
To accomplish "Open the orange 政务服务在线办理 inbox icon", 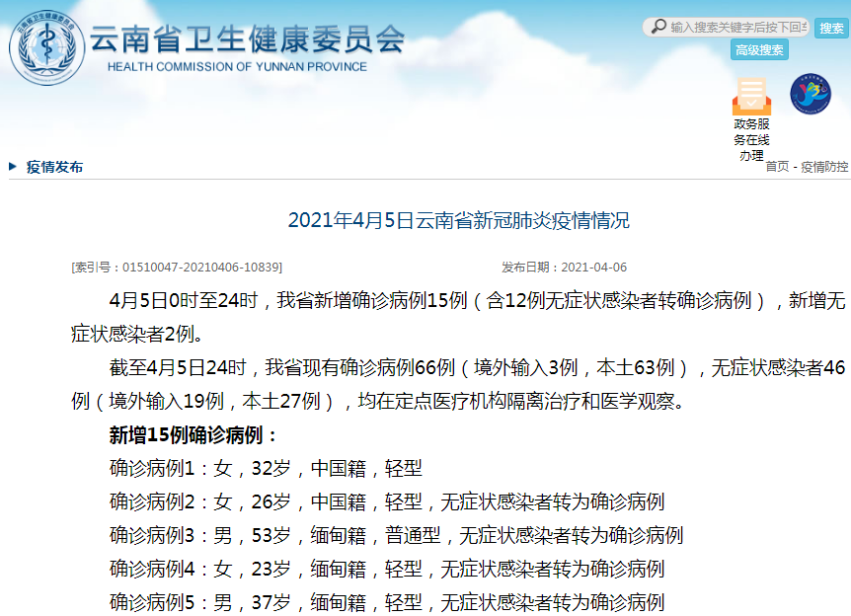I will point(751,96).
